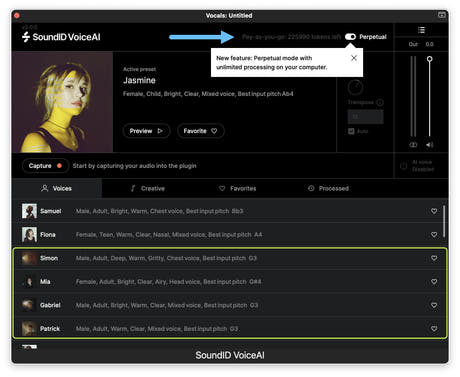This screenshot has width=460, height=377.
Task: Favorite the Fiona voice heart icon
Action: pyautogui.click(x=434, y=235)
